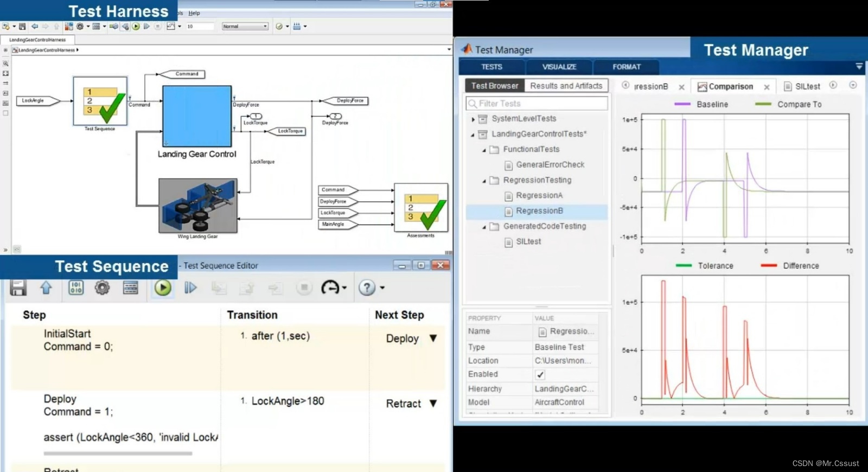Run the simulation in the Simulink toolbar
Screen dimensions: 868x472
[x=136, y=26]
